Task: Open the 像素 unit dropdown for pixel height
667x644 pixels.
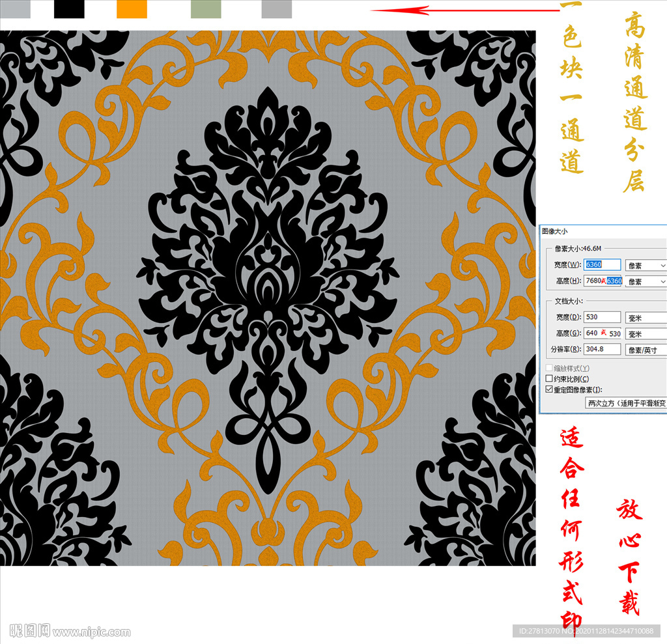Action: click(x=646, y=281)
